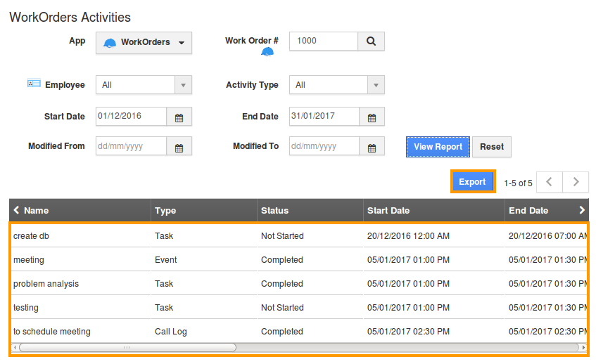Screen dimensions: 596x364
Task: Click the horizontal scrollbar left arrow
Action: [15, 347]
